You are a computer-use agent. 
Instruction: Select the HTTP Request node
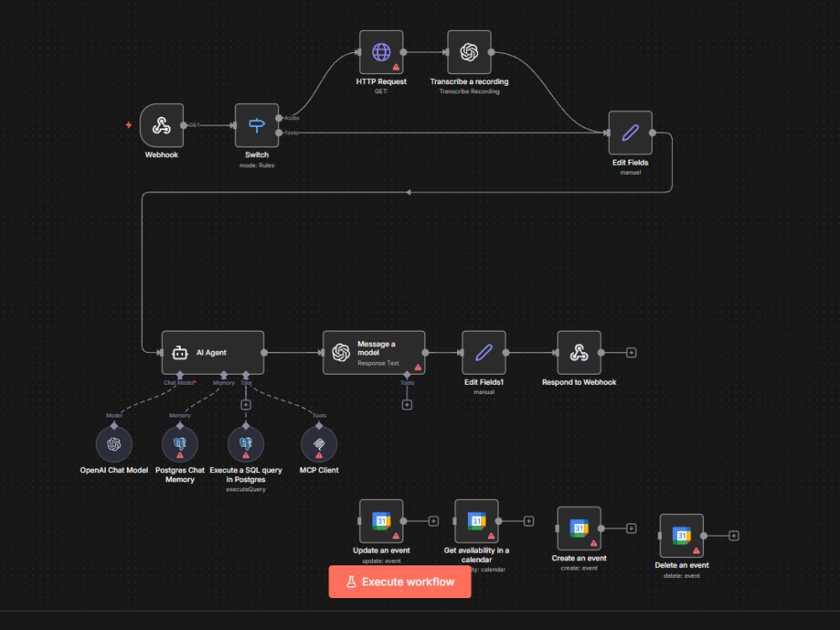pyautogui.click(x=381, y=52)
